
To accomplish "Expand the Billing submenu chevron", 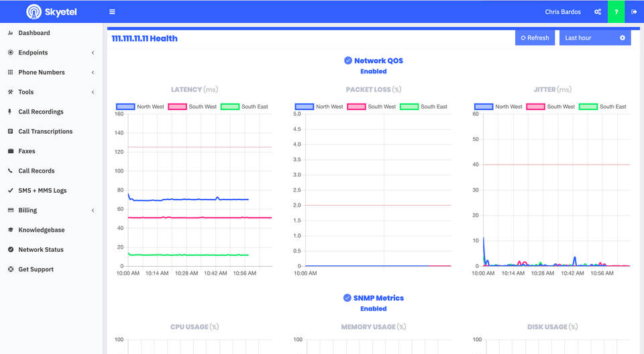I will click(93, 210).
